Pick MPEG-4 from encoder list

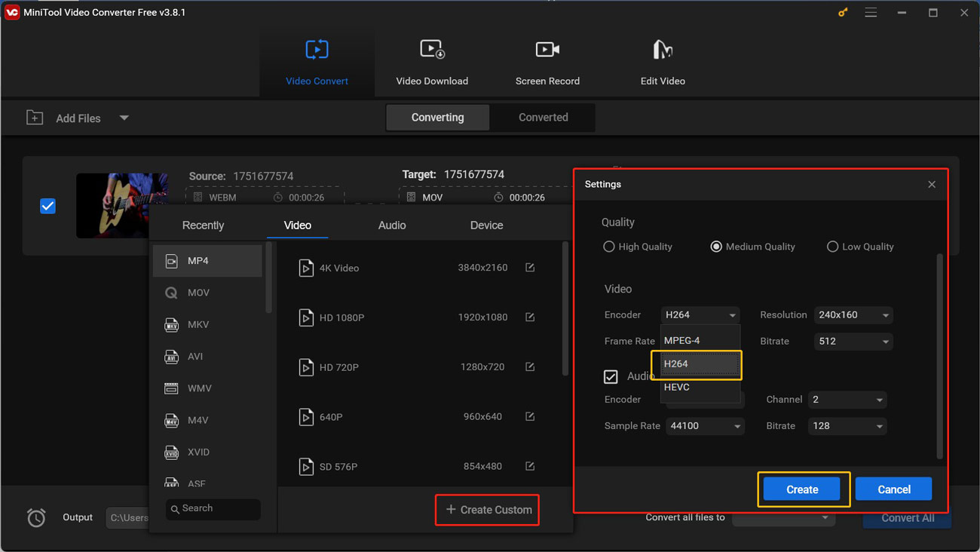[700, 340]
